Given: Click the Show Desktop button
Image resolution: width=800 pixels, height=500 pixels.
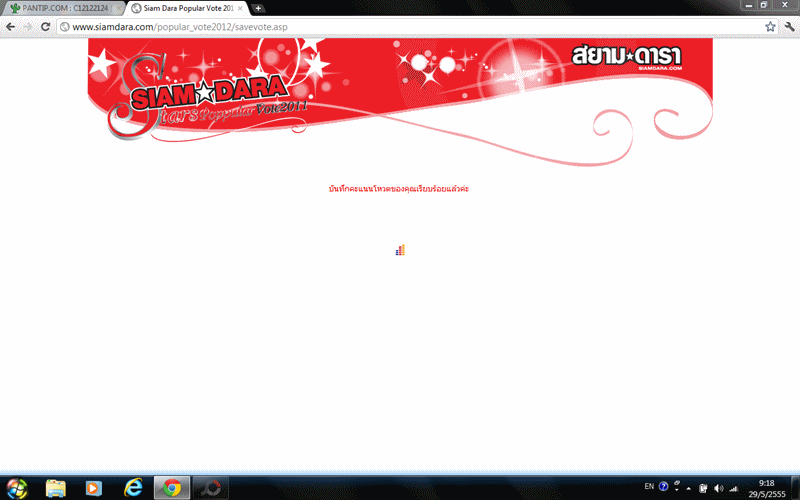Looking at the screenshot, I should pos(795,488).
